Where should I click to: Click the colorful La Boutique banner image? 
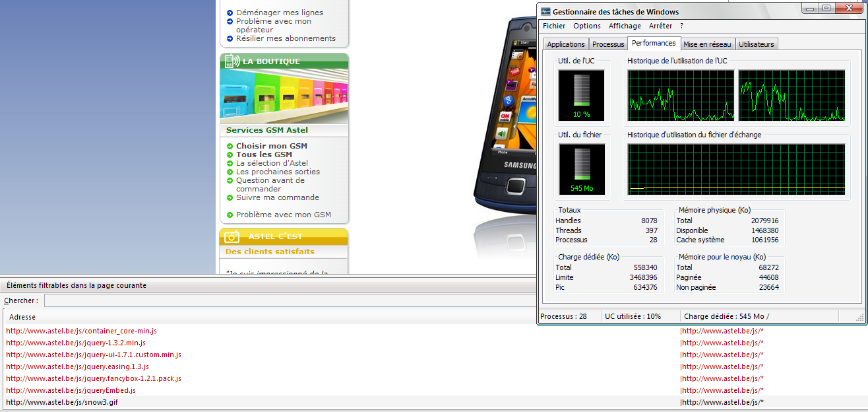pos(284,96)
